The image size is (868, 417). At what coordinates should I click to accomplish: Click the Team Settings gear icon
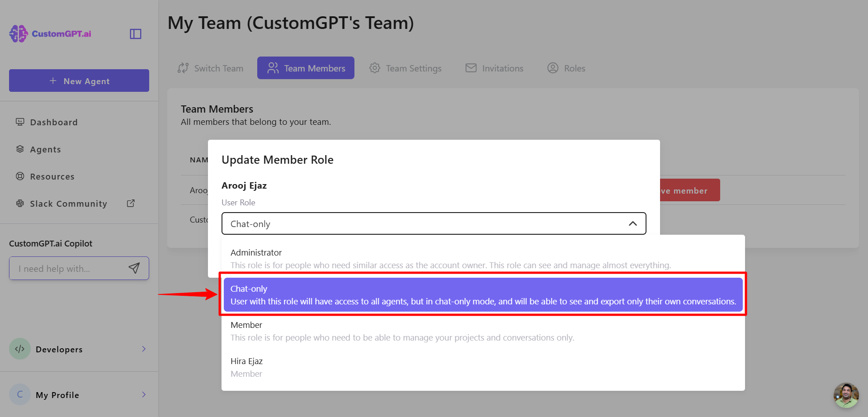point(375,68)
